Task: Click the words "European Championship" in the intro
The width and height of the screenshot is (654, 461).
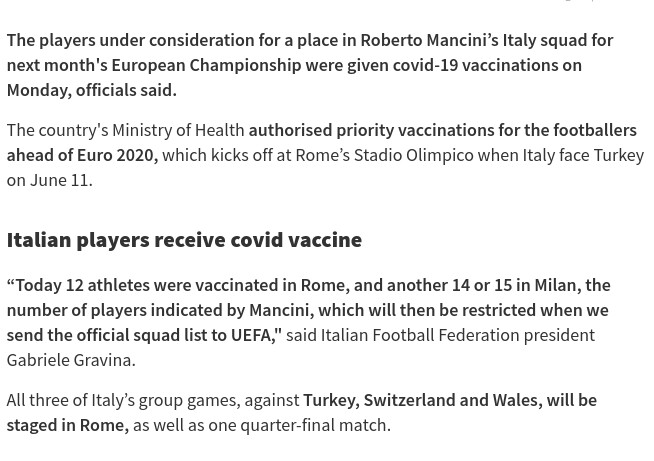Action: 206,65
